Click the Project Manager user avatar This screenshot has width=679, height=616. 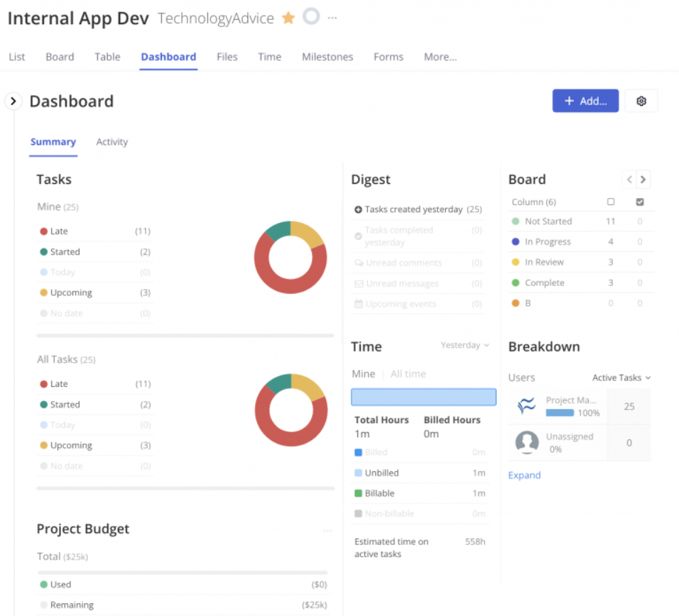526,406
